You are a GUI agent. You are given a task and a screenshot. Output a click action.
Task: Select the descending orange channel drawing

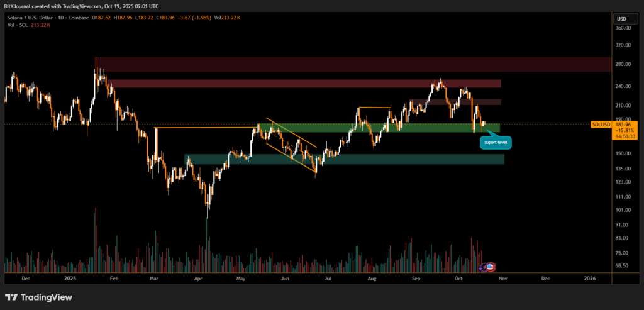click(291, 145)
